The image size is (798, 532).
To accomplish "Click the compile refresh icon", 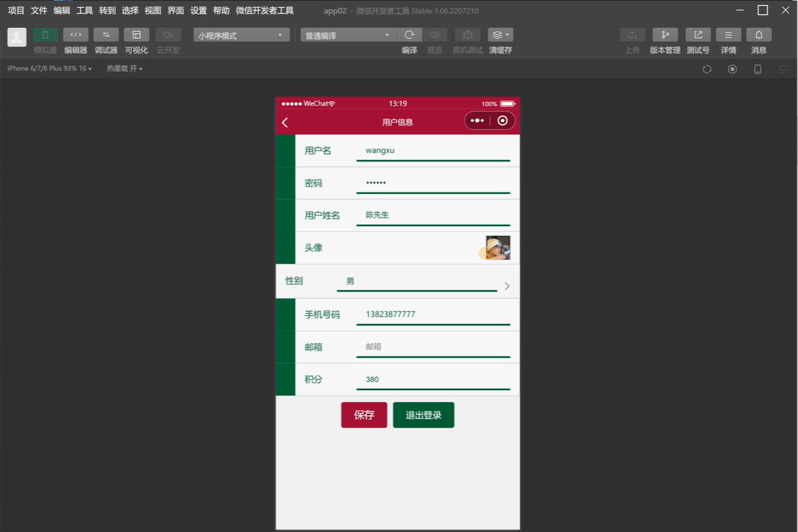I will [x=410, y=35].
